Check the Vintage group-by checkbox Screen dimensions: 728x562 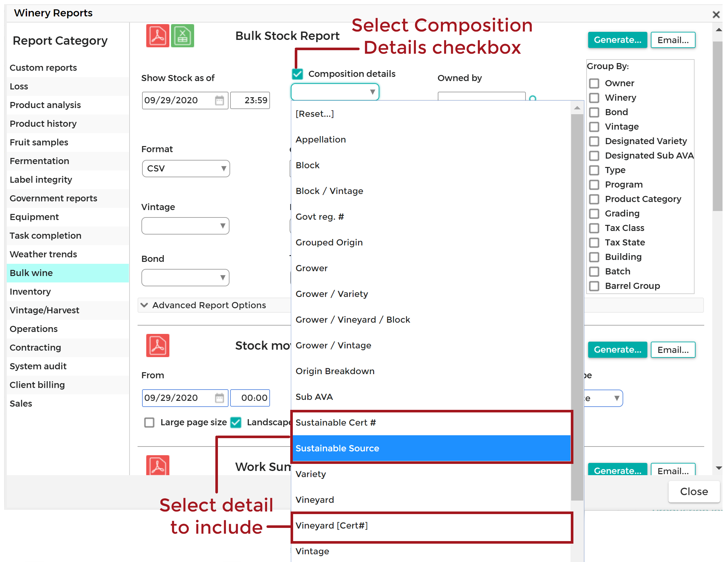[x=594, y=127]
